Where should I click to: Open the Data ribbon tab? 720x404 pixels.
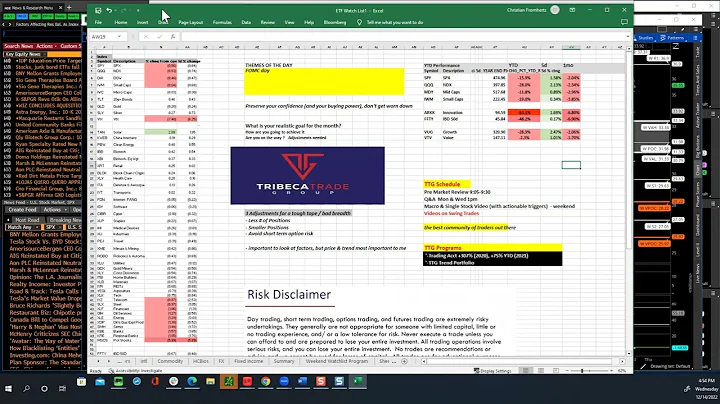coord(246,22)
